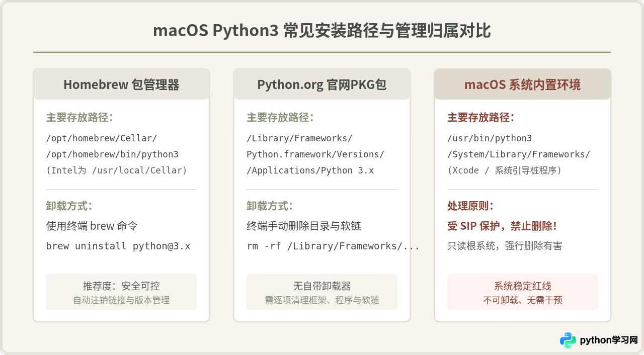Click the /usr/bin/python3 path

pyautogui.click(x=490, y=138)
